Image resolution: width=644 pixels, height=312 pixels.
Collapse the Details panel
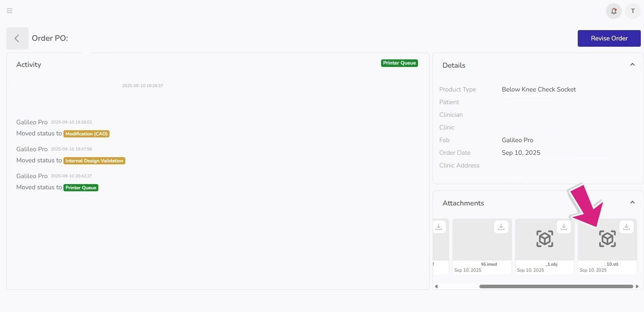632,65
